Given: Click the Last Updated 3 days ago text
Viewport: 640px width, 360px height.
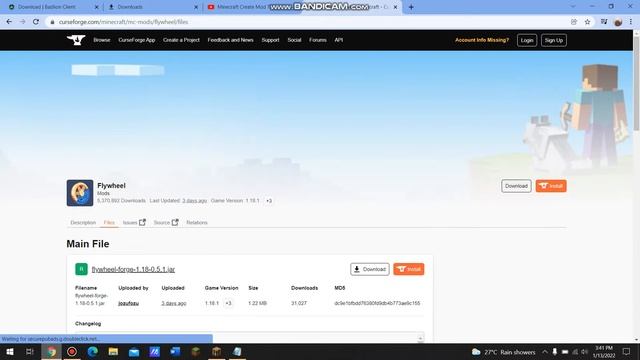Looking at the screenshot, I should [x=178, y=201].
